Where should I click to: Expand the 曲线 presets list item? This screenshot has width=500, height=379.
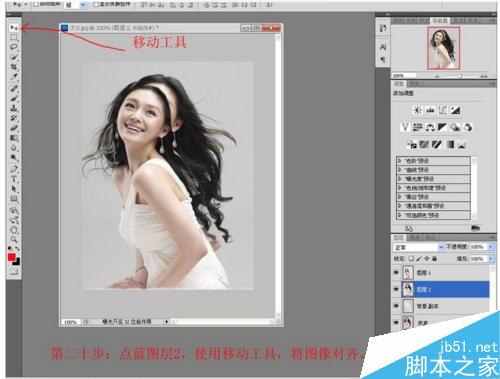434,170
